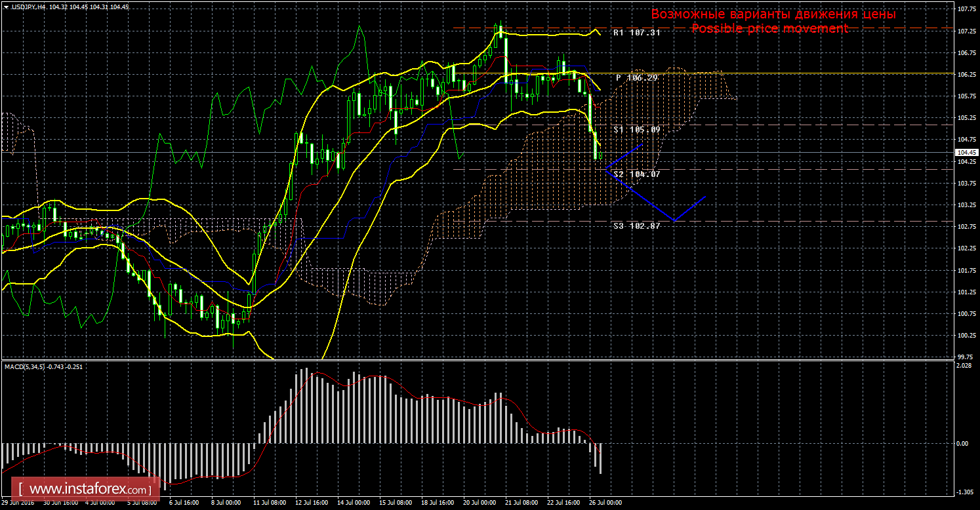Open the chart menu arrow beside USDJPY,H4
980x510 pixels.
pyautogui.click(x=6, y=6)
